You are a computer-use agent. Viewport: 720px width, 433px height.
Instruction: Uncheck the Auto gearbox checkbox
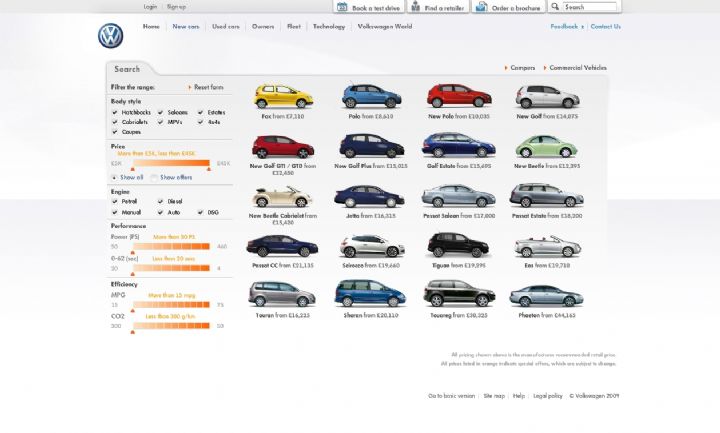click(160, 212)
